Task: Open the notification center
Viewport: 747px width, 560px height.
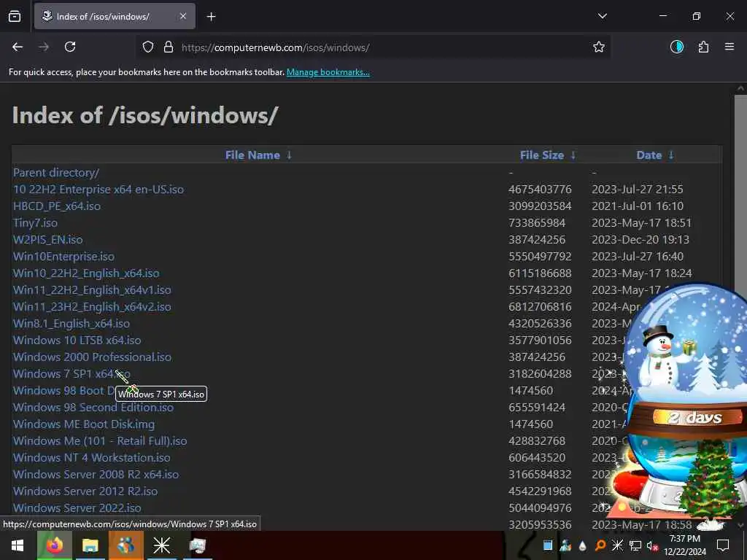Action: [723, 545]
